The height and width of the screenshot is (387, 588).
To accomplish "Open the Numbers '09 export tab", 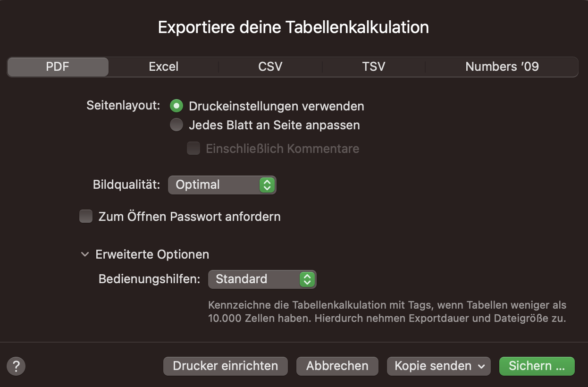I will tap(502, 67).
